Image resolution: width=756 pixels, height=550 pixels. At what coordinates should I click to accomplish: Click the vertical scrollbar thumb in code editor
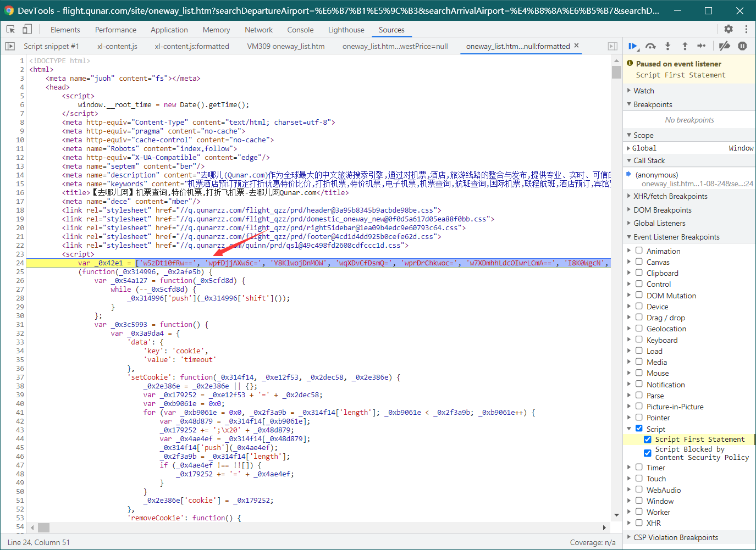pos(616,71)
